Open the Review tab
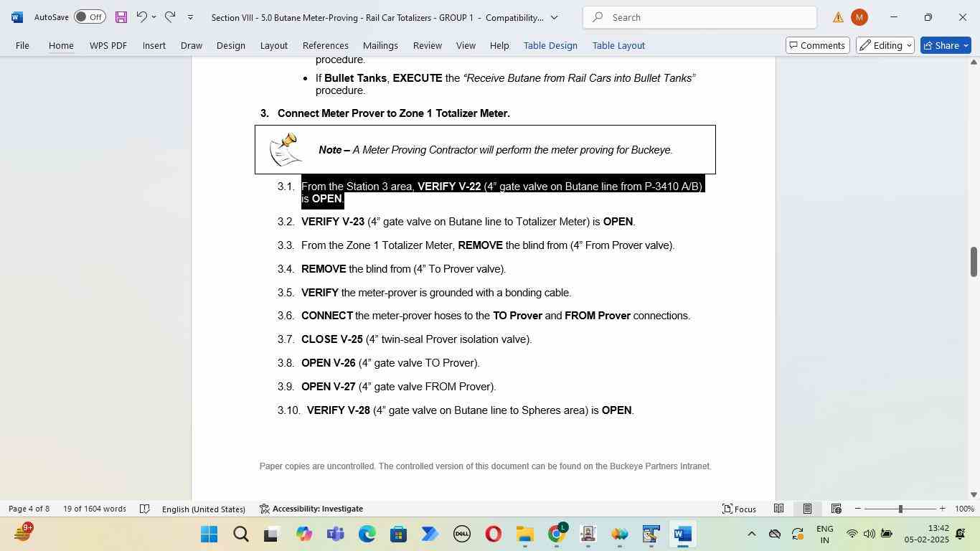This screenshot has width=980, height=551. point(428,45)
